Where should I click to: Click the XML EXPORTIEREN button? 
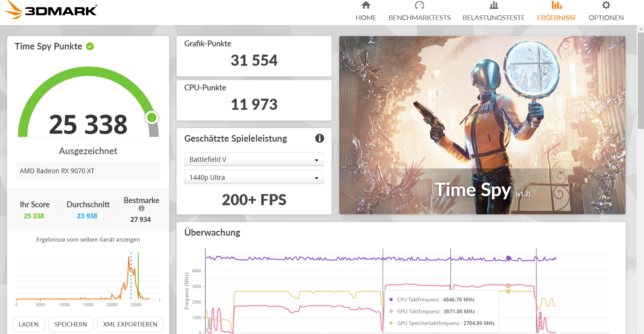pyautogui.click(x=130, y=324)
